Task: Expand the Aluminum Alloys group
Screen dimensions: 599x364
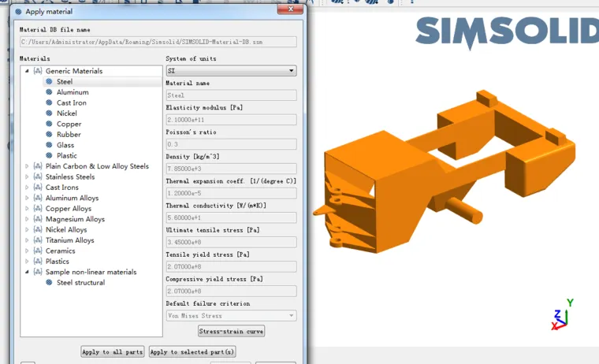Action: [x=27, y=198]
